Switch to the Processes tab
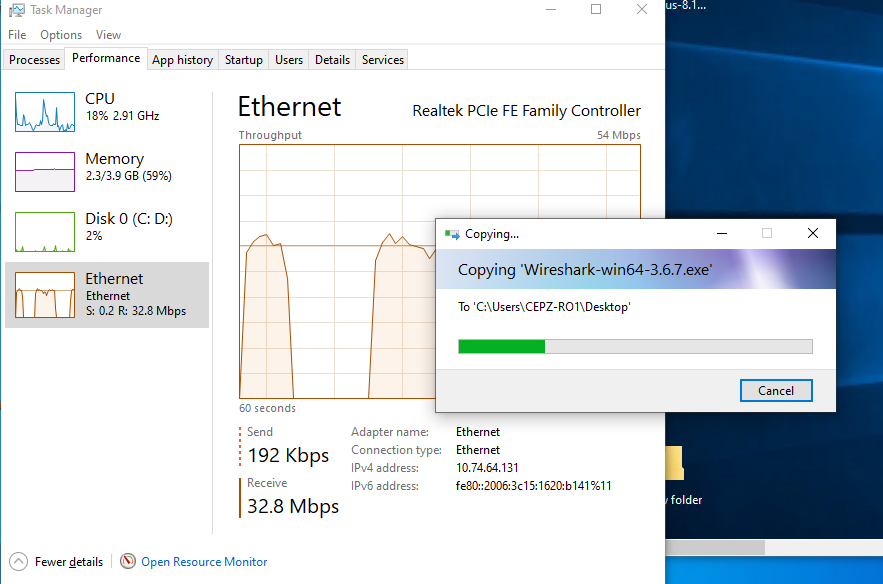 tap(34, 60)
